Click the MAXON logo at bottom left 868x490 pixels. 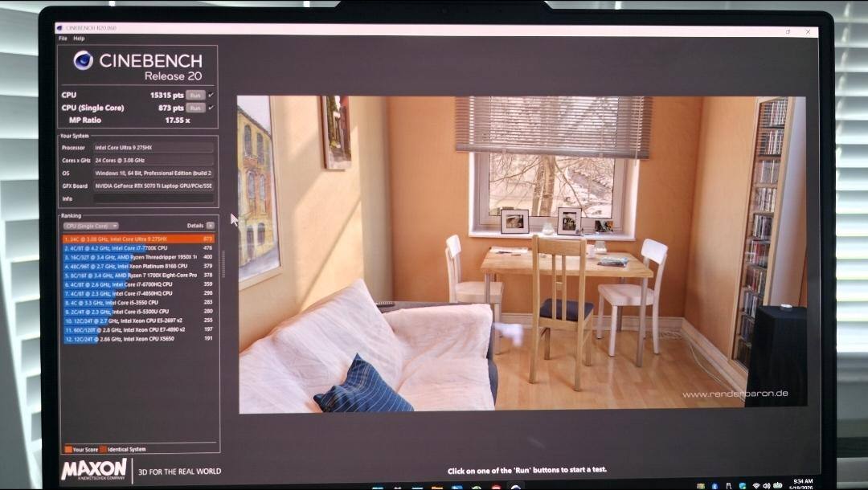point(94,470)
